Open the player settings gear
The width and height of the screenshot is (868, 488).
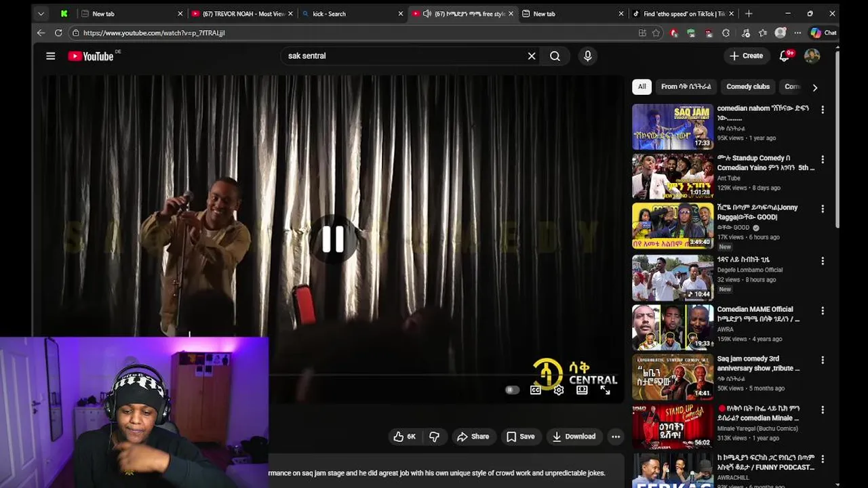559,390
